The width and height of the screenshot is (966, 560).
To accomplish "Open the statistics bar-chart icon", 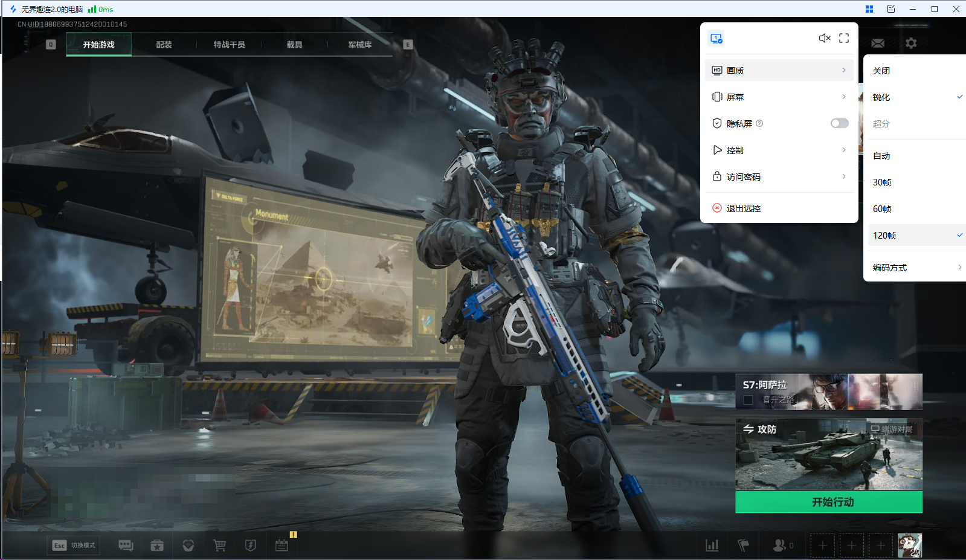I will [712, 546].
